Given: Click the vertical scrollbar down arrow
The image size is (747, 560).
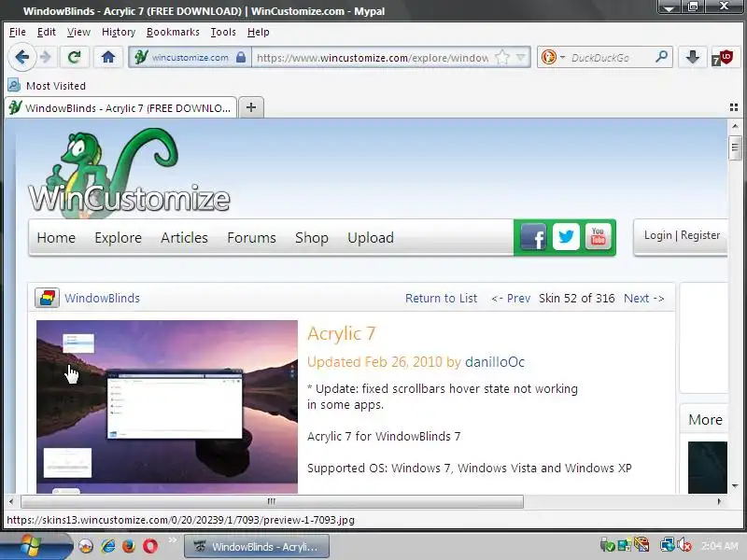Looking at the screenshot, I should click(x=735, y=486).
